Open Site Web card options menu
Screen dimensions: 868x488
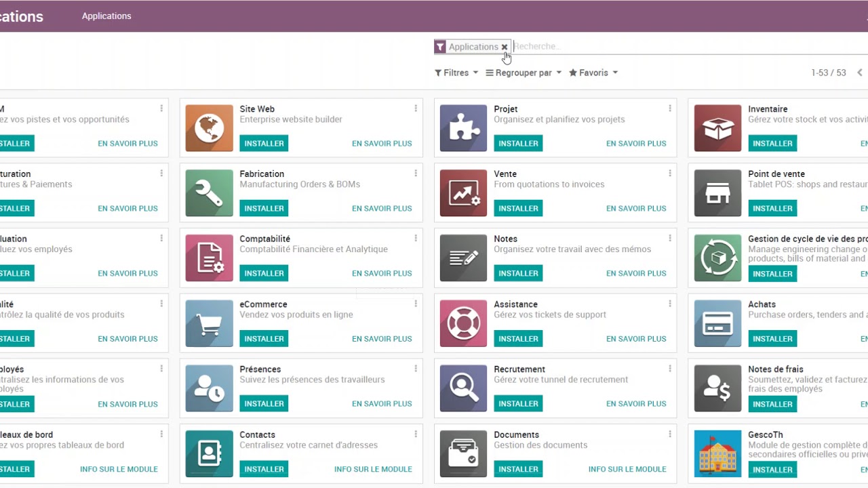coord(416,108)
